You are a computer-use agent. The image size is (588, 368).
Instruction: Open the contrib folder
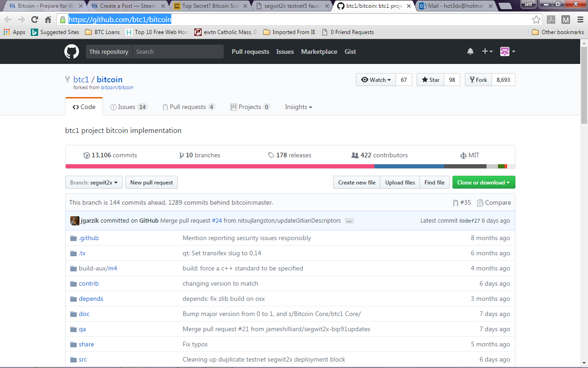click(89, 283)
